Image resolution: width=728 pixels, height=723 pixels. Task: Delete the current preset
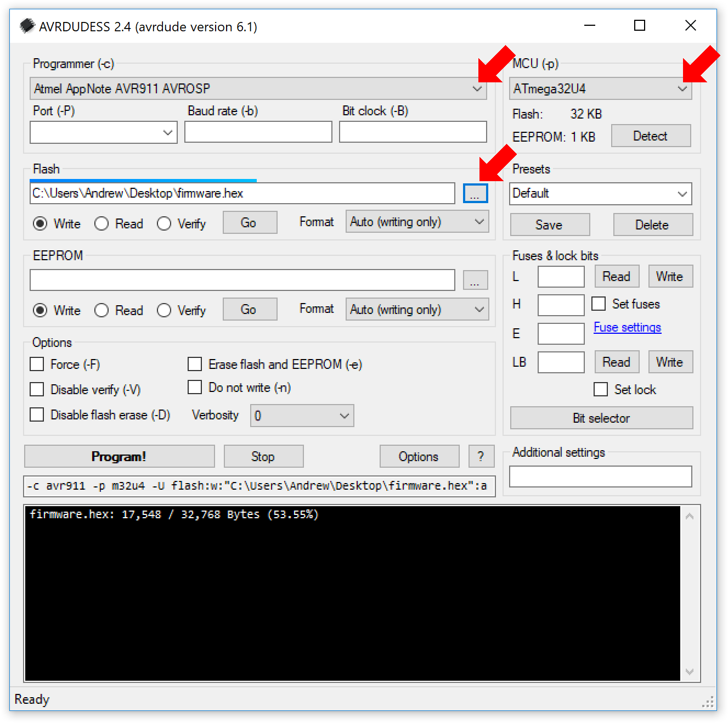pos(653,225)
